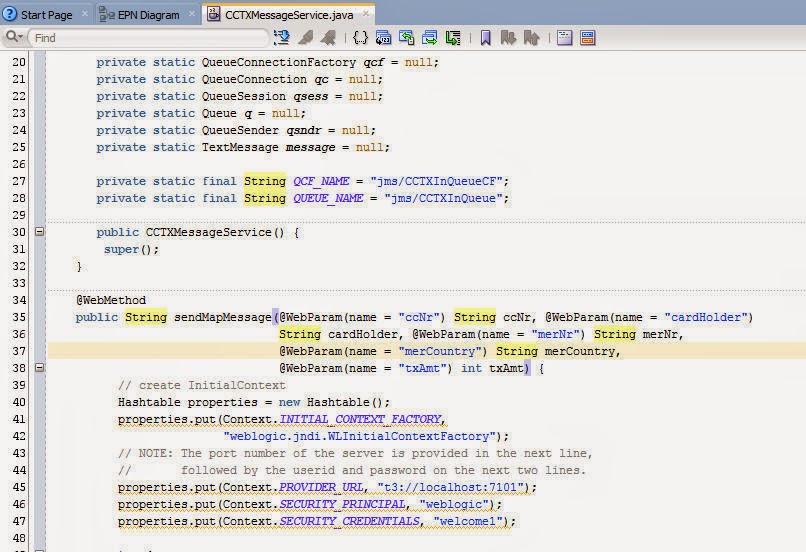
Task: Click the INITIAL_CONTEXT_FACTORY constant
Action: click(x=360, y=419)
